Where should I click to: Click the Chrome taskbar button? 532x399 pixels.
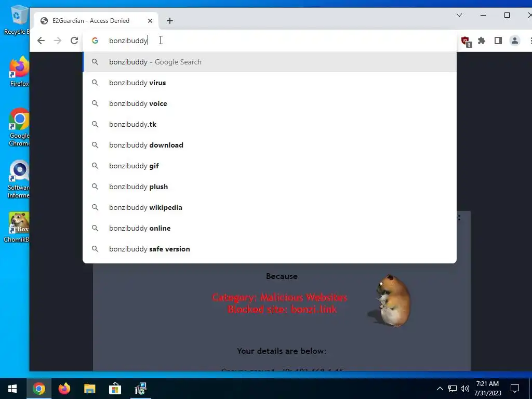(38, 389)
